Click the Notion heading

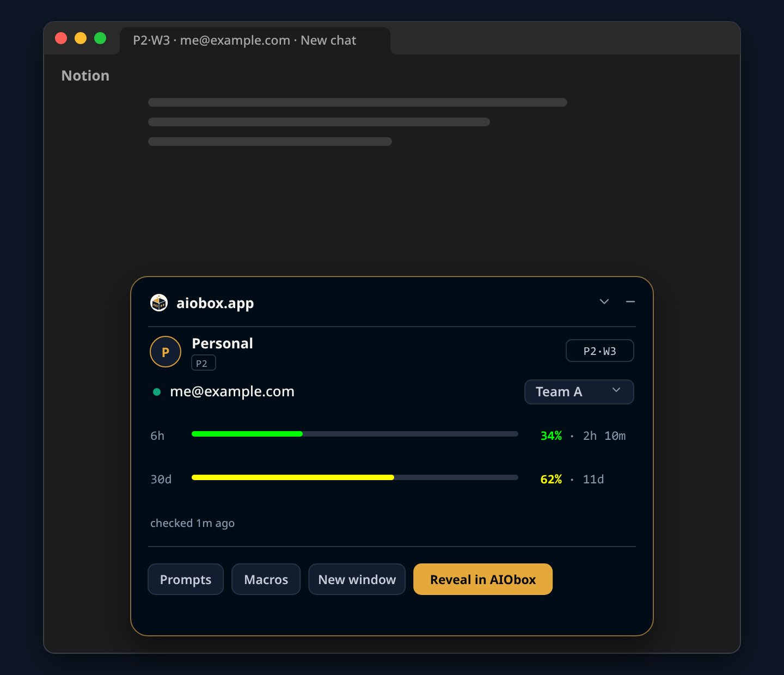pos(85,76)
